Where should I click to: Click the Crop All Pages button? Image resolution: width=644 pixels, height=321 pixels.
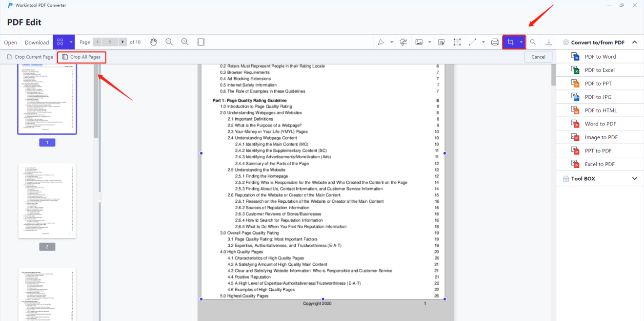tap(81, 57)
